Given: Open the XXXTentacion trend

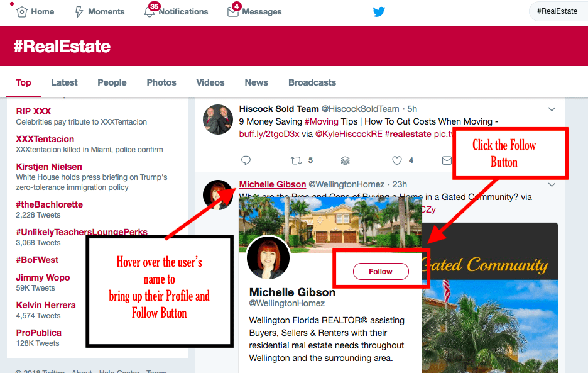Looking at the screenshot, I should pos(45,139).
